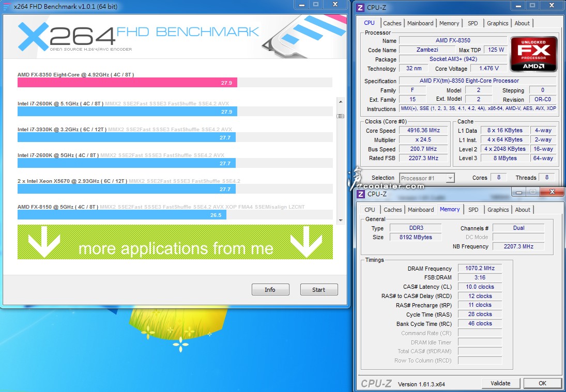Click the green more applications from me banner
The height and width of the screenshot is (392, 566).
[175, 242]
